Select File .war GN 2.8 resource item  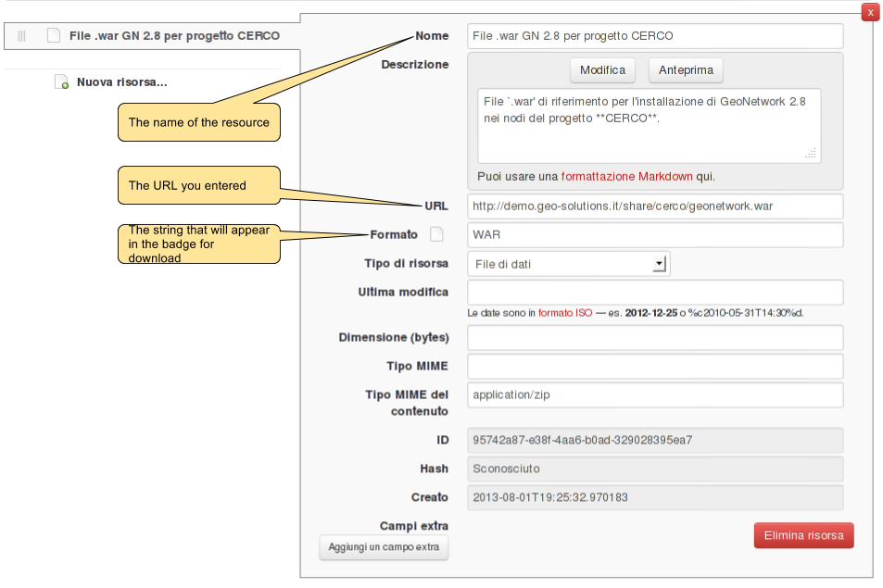click(x=174, y=36)
